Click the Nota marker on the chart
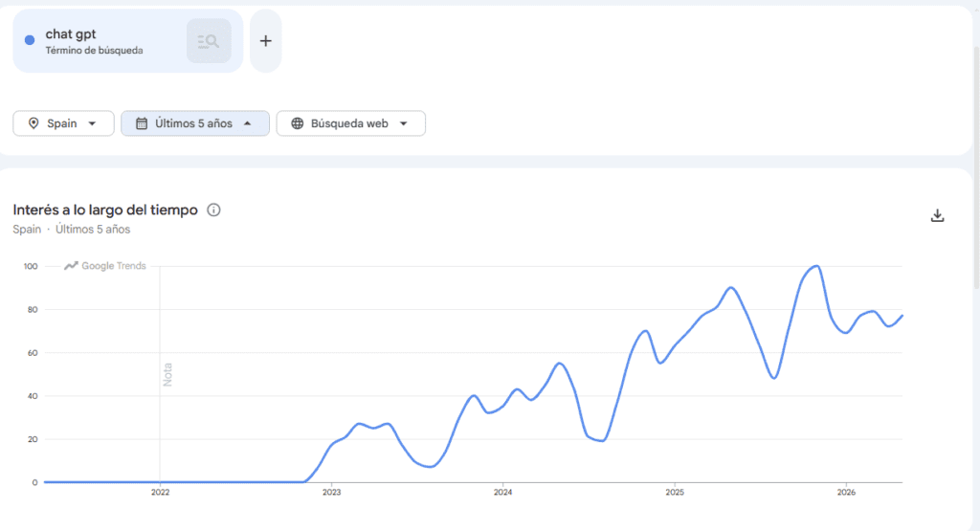This screenshot has height=531, width=980. pyautogui.click(x=167, y=374)
